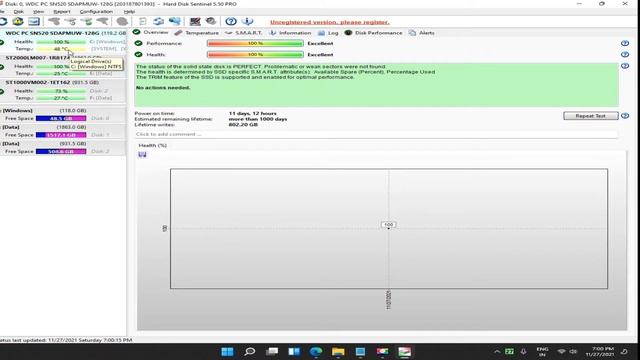The image size is (640, 360).
Task: Click help icon beside green status text box
Action: (624, 66)
